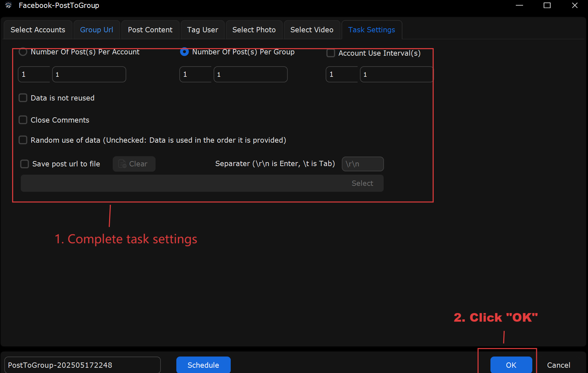Click the file icon on Clear button
This screenshot has height=373, width=588.
[122, 164]
